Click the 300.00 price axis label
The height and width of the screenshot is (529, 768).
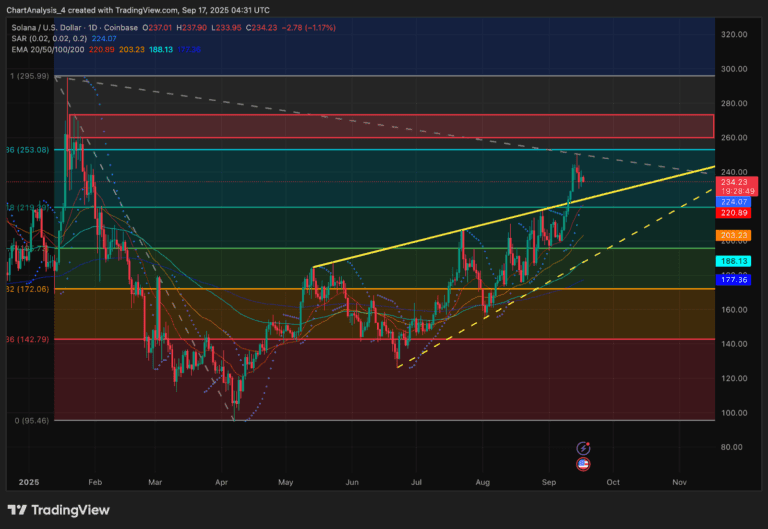pyautogui.click(x=734, y=69)
